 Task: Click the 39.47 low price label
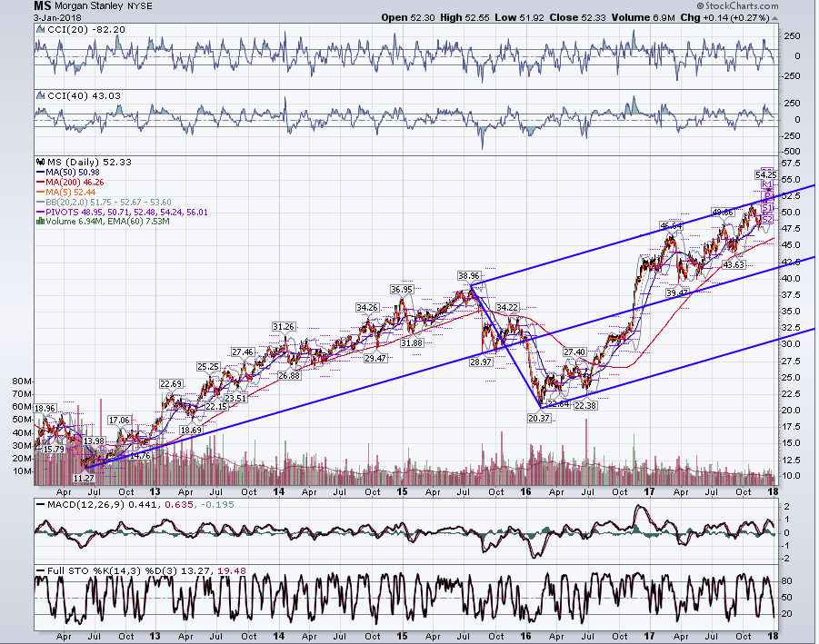tap(677, 293)
